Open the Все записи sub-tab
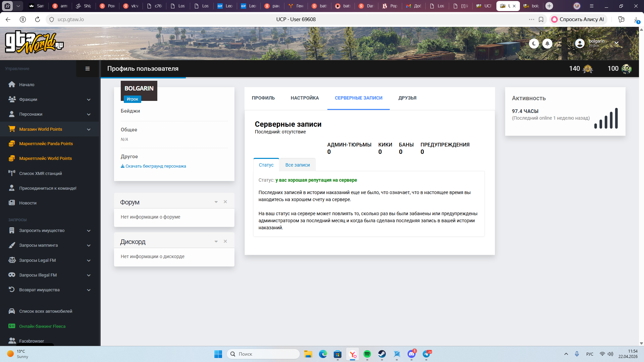 pyautogui.click(x=298, y=165)
